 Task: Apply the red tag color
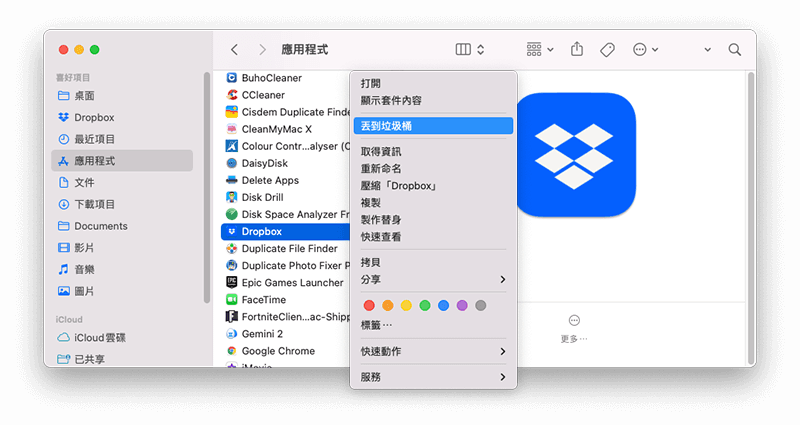pyautogui.click(x=369, y=306)
